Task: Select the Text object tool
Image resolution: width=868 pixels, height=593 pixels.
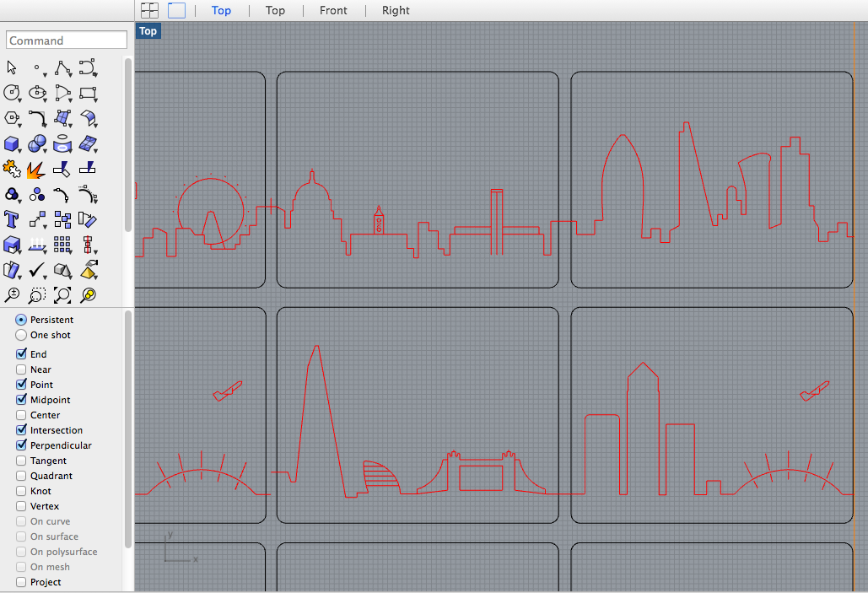Action: 12,220
